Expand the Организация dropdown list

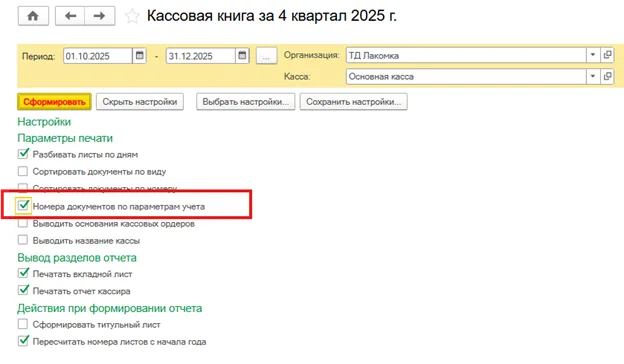[593, 55]
